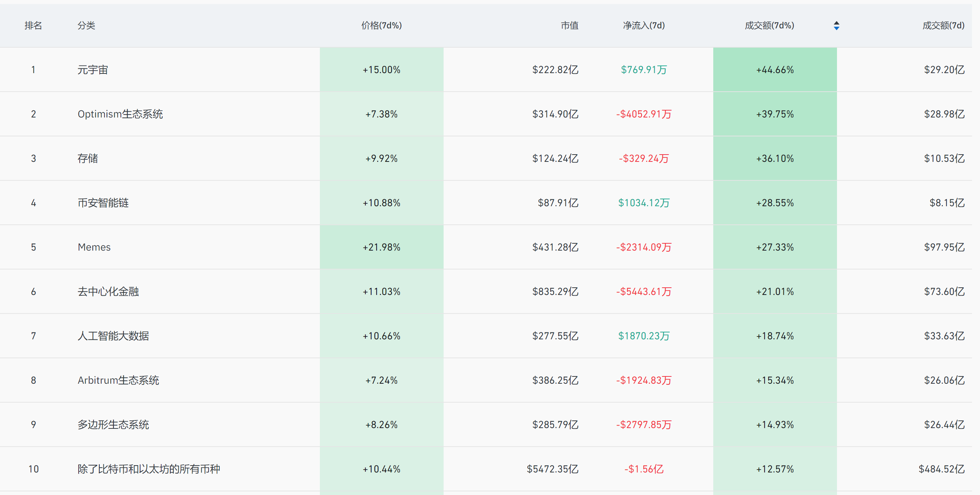Select the +36.10% volume change cell

point(775,159)
